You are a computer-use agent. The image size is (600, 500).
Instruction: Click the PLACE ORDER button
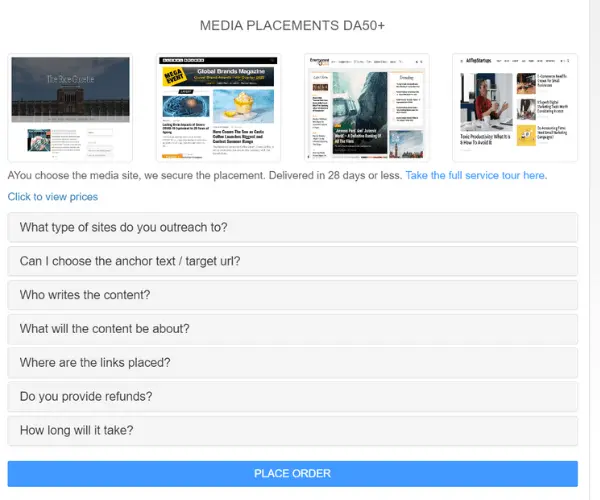point(292,474)
